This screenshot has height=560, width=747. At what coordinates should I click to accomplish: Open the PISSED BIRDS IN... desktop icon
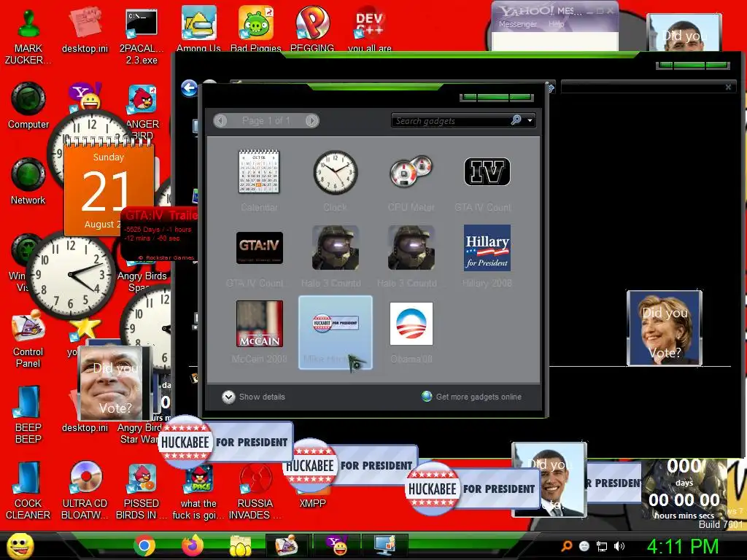tap(142, 491)
